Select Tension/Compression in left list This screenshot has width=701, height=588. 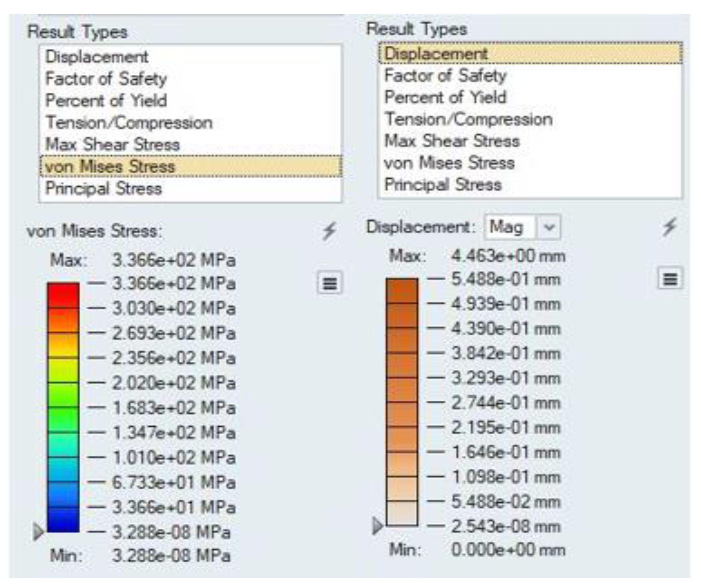coord(129,122)
